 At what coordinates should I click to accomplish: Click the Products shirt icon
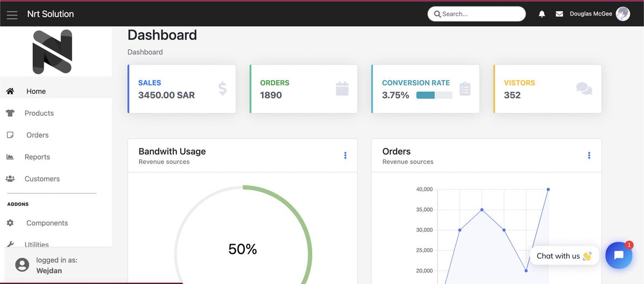point(10,113)
